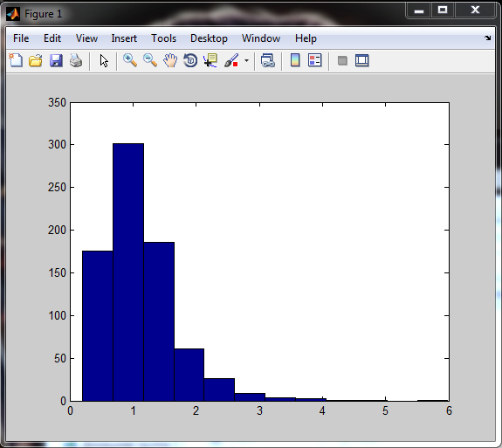Screen dimensions: 502x448
Task: Click the tallest histogram bar near 1
Action: [128, 272]
